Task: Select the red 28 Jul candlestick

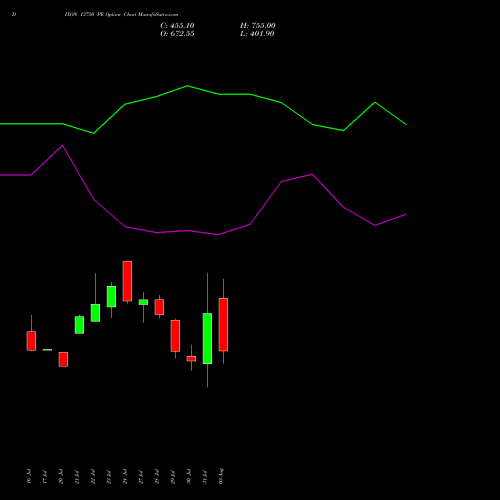Action: tap(159, 307)
